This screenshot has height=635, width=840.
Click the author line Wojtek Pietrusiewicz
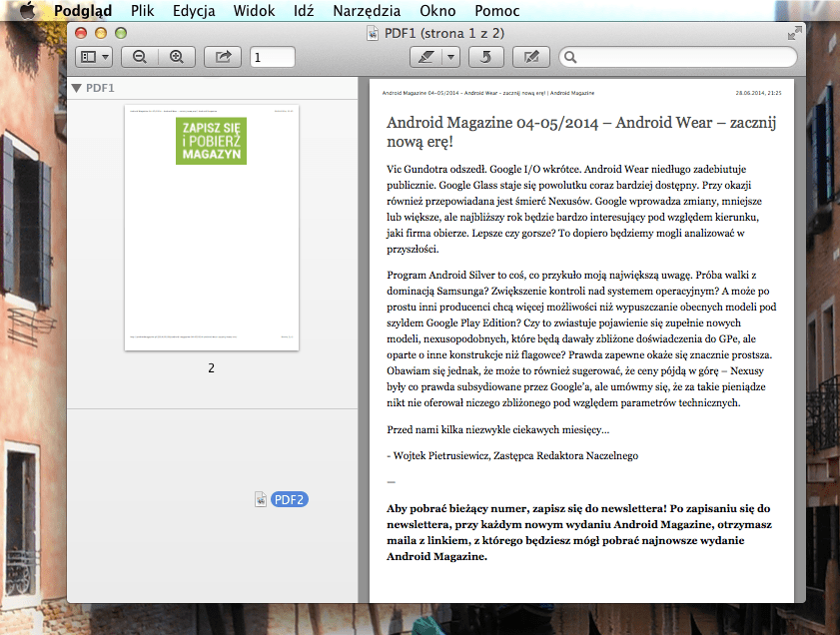(x=512, y=455)
